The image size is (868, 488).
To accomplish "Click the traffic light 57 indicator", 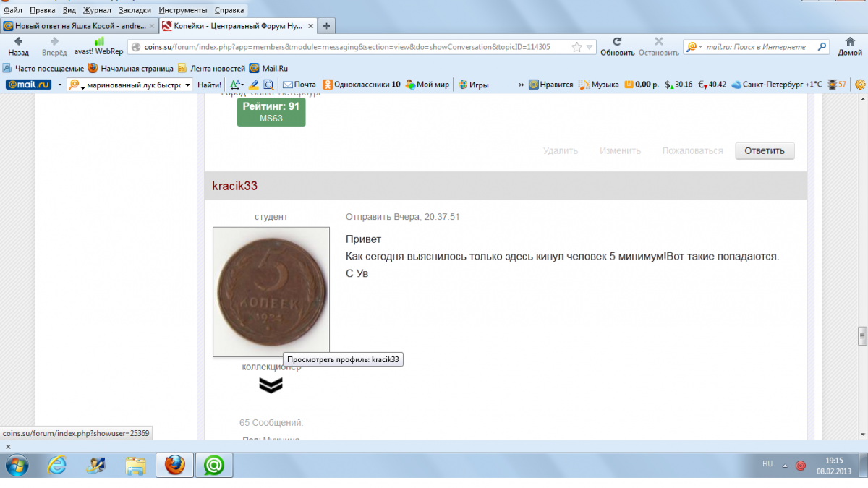I will [x=837, y=85].
